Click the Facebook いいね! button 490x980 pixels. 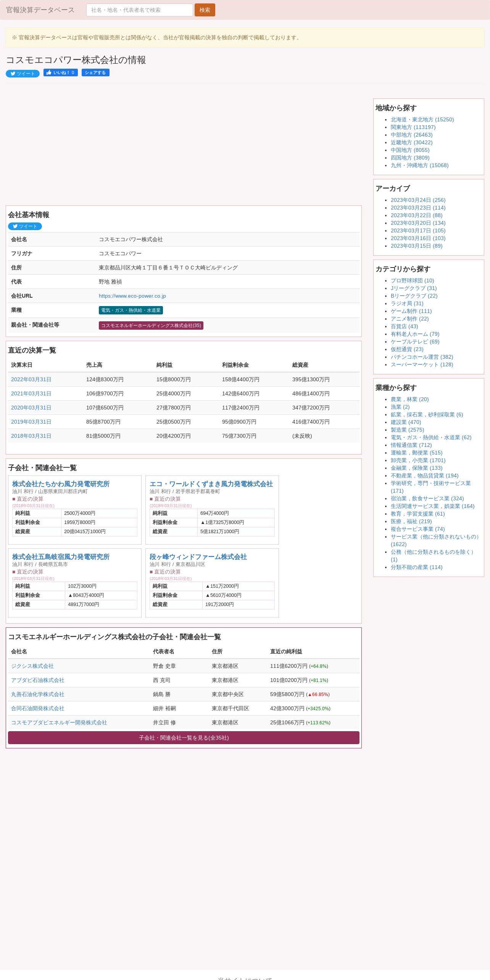click(x=61, y=73)
